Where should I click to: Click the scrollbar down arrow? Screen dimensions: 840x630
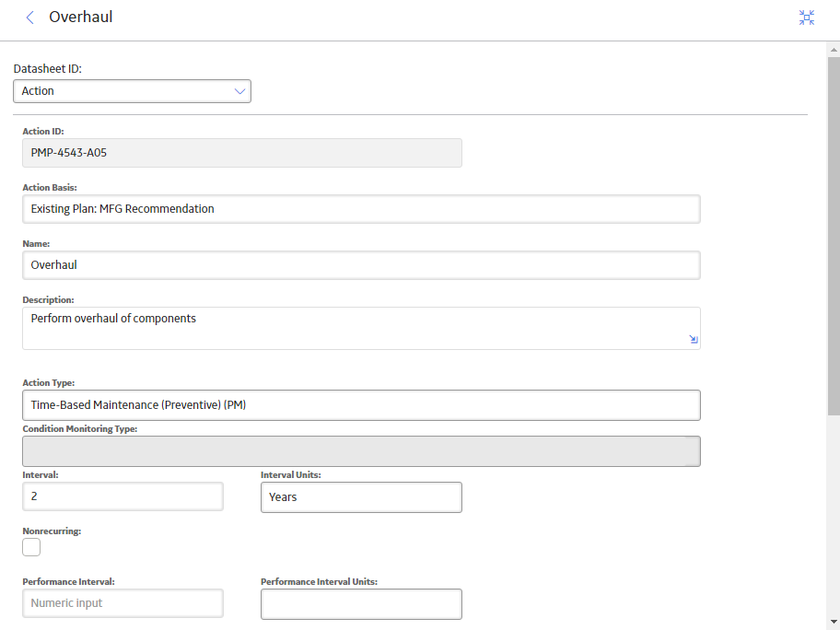(834, 622)
